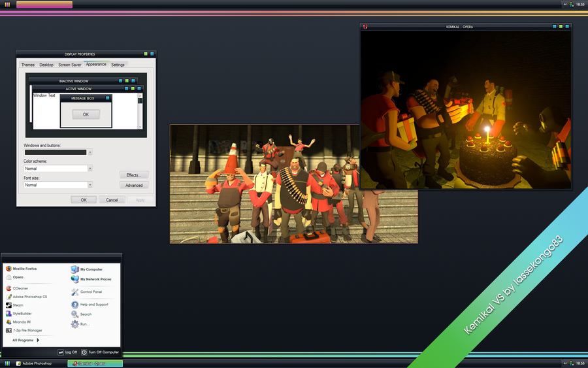Open the Windows and buttons dropdown
The image size is (588, 368).
pyautogui.click(x=90, y=152)
